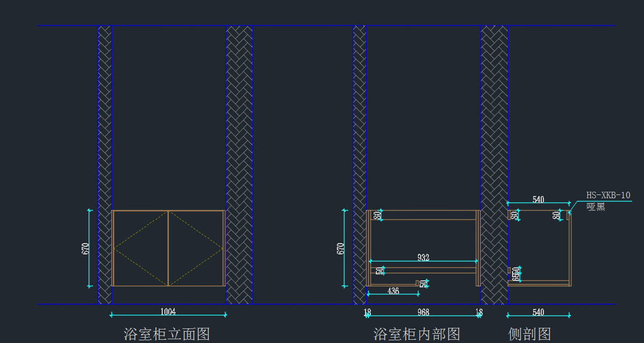Click the left cabinet door in the elevation
644x343 pixels.
tap(141, 248)
